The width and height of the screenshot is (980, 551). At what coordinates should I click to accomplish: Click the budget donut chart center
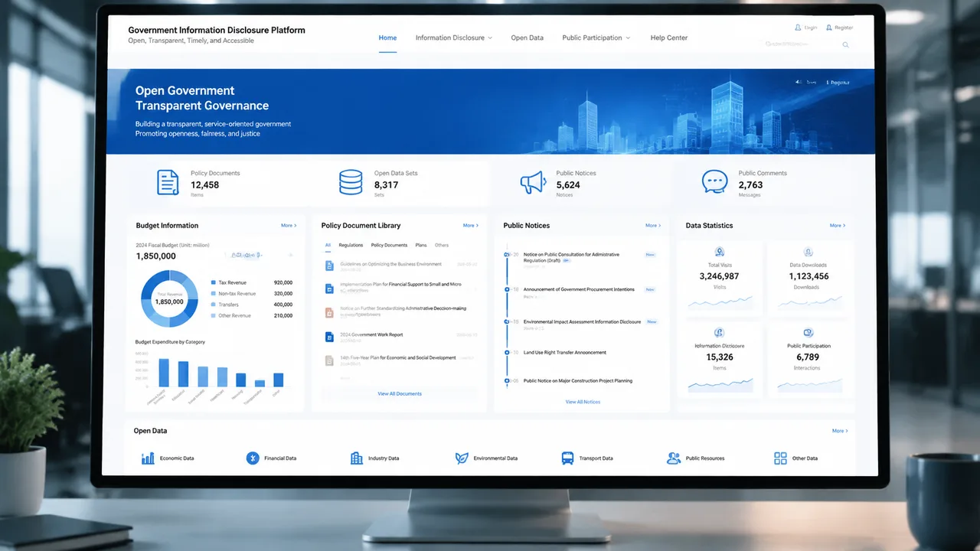(x=168, y=298)
